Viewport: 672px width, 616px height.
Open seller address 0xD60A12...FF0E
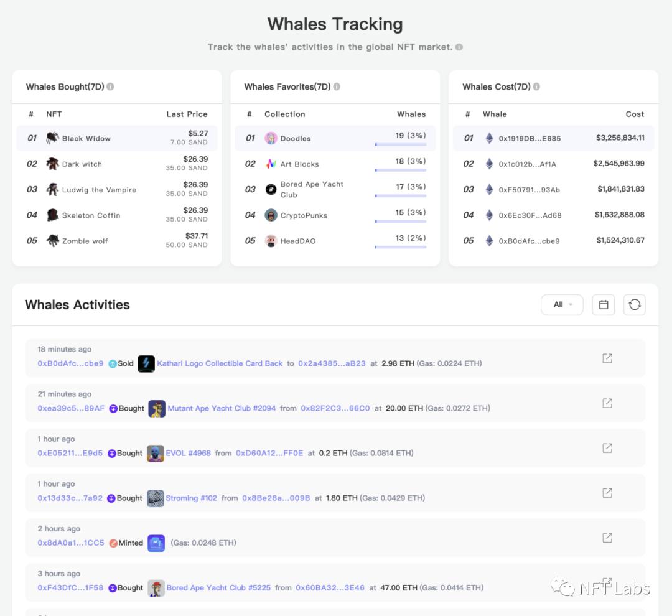tap(269, 453)
